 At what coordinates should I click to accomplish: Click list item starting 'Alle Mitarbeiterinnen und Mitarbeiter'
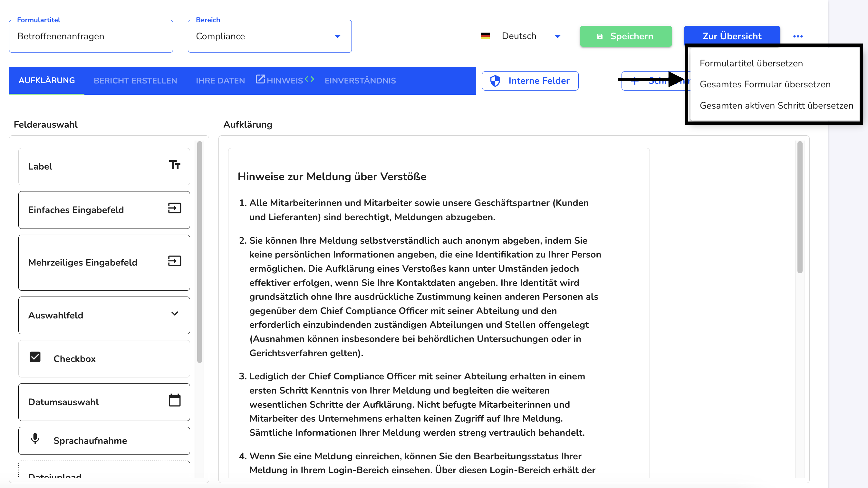coord(419,210)
